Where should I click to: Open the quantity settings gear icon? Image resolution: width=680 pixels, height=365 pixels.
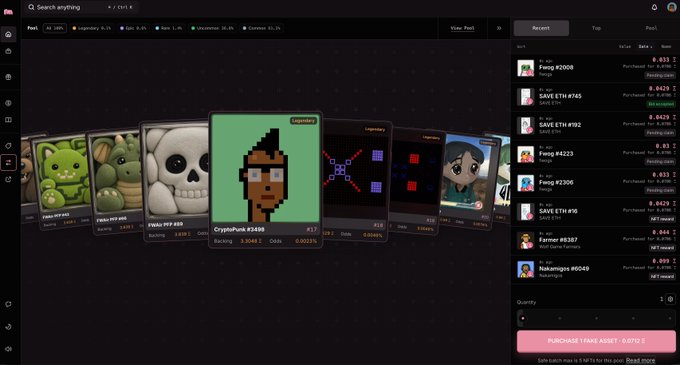click(670, 299)
